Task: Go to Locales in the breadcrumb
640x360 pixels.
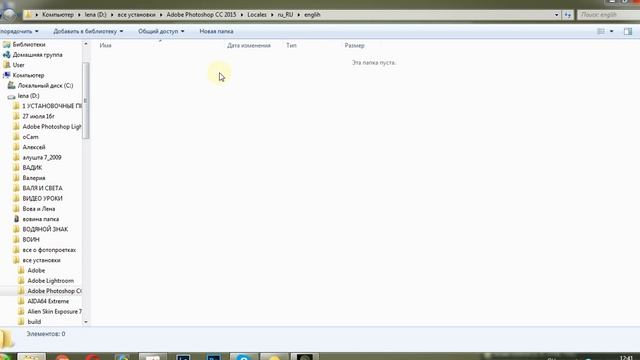Action: click(x=257, y=15)
